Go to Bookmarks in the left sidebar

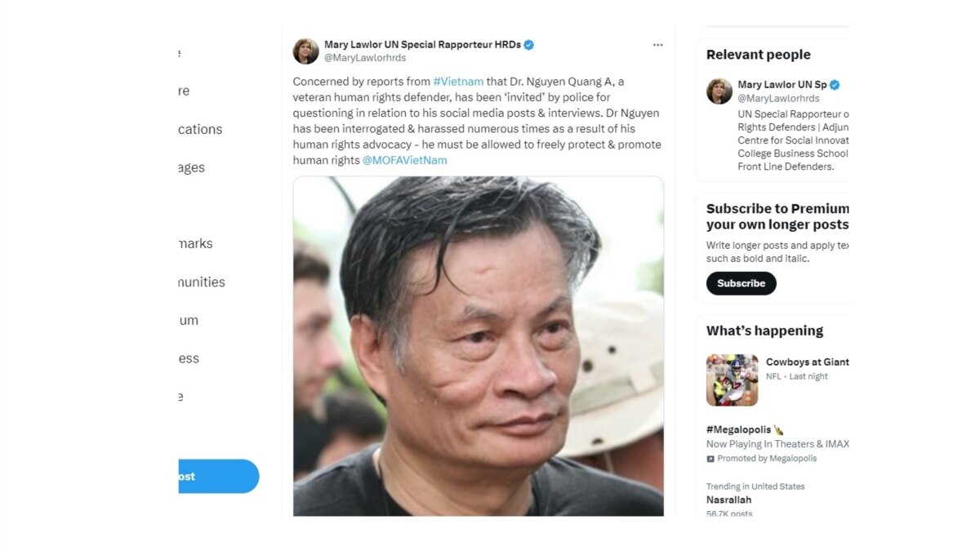196,243
